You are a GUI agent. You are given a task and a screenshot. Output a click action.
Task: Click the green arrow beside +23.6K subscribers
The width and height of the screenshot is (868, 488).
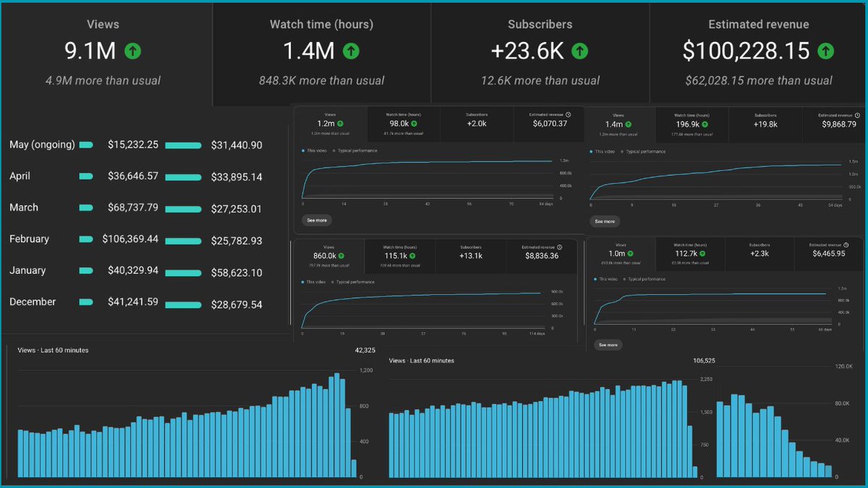[x=579, y=51]
